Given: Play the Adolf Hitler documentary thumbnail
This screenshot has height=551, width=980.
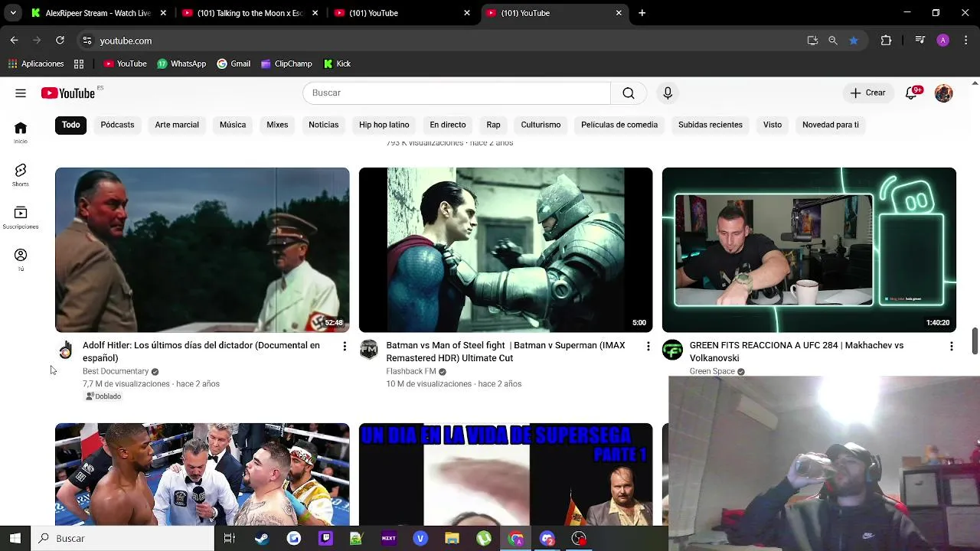Looking at the screenshot, I should pos(202,250).
